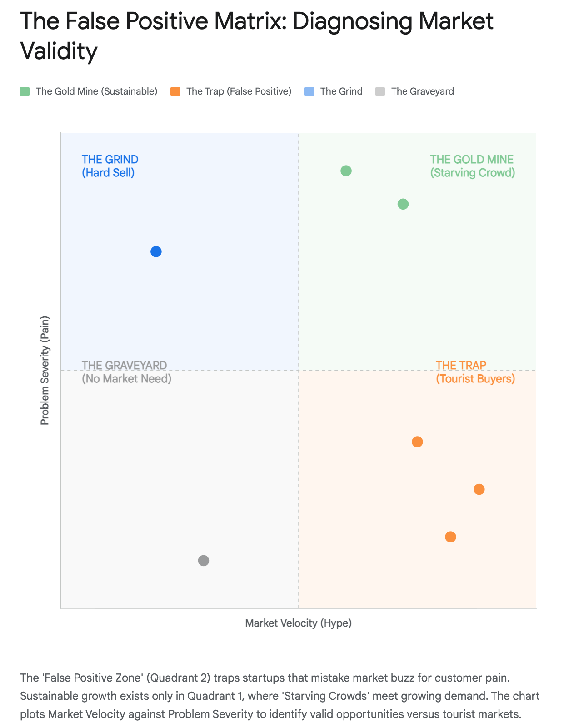
Task: Select the blue data point in The Grind
Action: [x=156, y=251]
